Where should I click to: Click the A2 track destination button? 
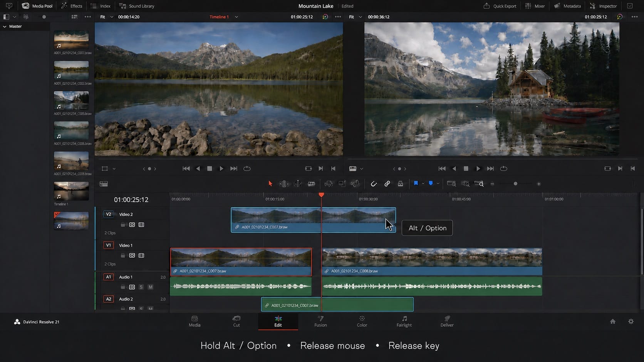pos(108,299)
